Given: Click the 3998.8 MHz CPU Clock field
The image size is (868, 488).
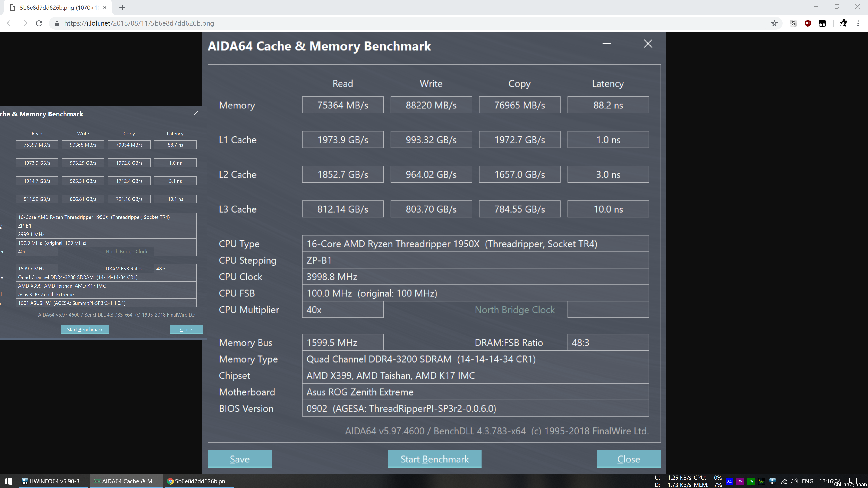Looking at the screenshot, I should click(475, 277).
